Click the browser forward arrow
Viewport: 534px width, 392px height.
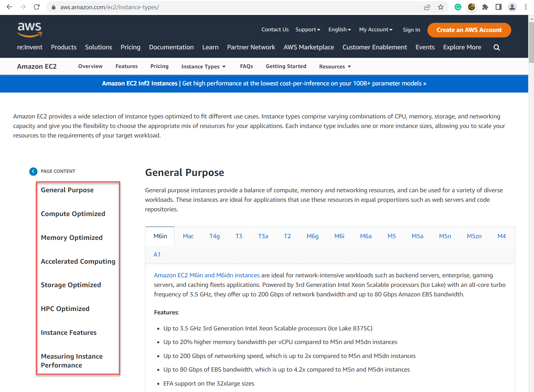tap(23, 7)
